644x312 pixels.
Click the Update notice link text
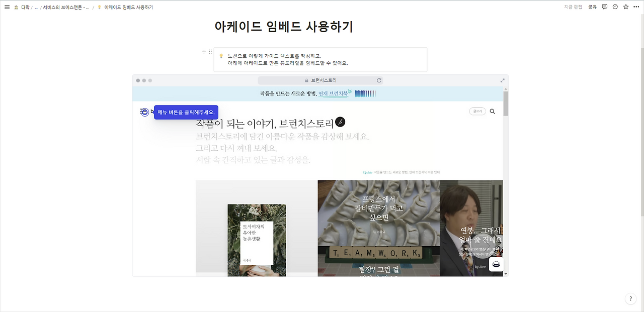(x=401, y=172)
